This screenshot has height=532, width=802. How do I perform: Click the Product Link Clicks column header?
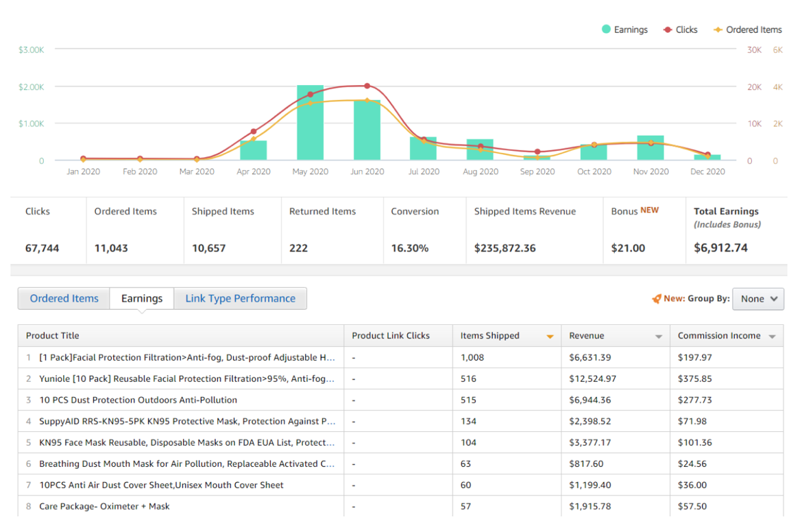(391, 336)
